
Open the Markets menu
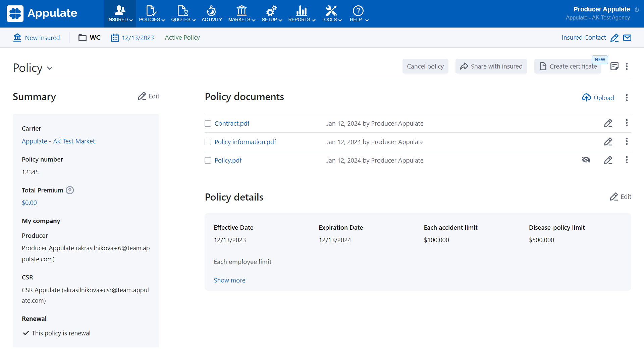tap(241, 13)
